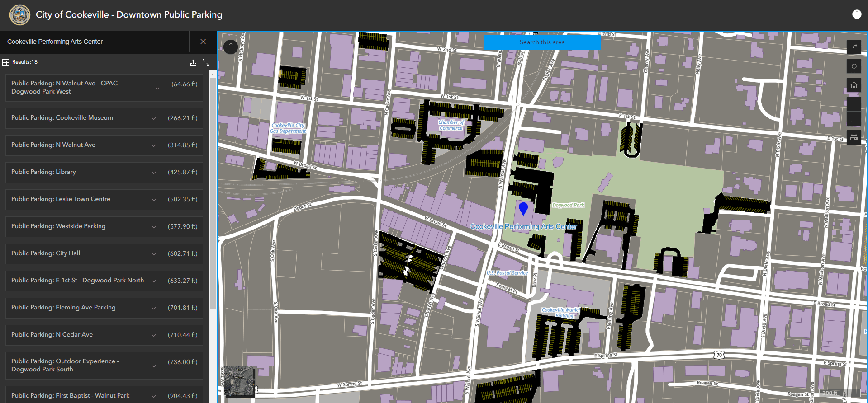Viewport: 868px width, 403px height.
Task: Reset map orientation with compass arrow
Action: coord(231,47)
